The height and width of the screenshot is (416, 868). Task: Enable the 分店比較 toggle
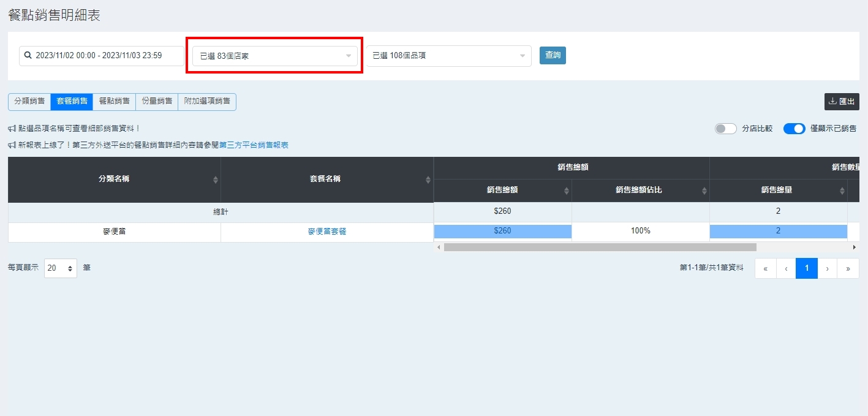click(725, 129)
